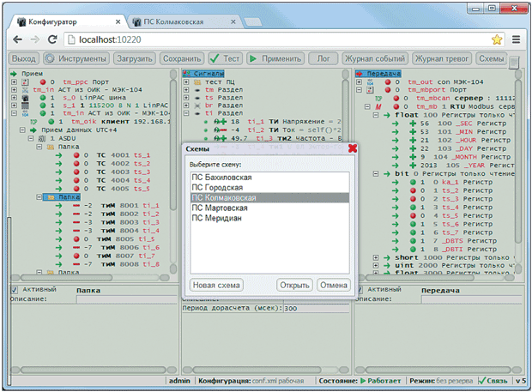Image resolution: width=532 pixels, height=392 pixels.
Task: Expand the tm_out con МЭК-104 node
Action: click(360, 81)
